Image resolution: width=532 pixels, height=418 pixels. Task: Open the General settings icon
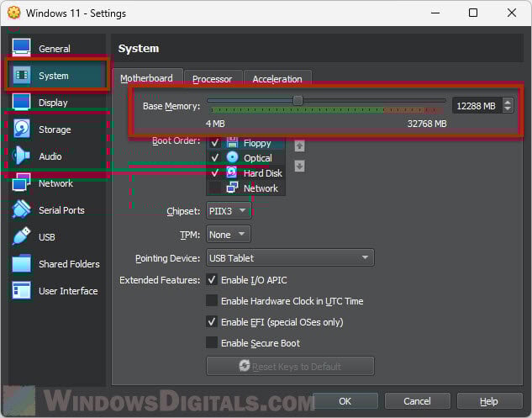21,48
